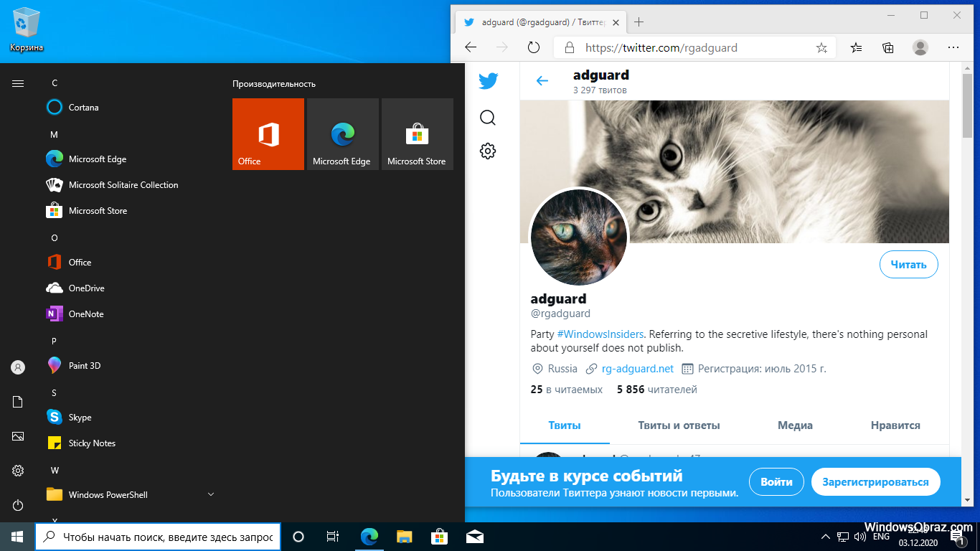Switch to the Нравится tab
The height and width of the screenshot is (551, 980).
pos(895,425)
